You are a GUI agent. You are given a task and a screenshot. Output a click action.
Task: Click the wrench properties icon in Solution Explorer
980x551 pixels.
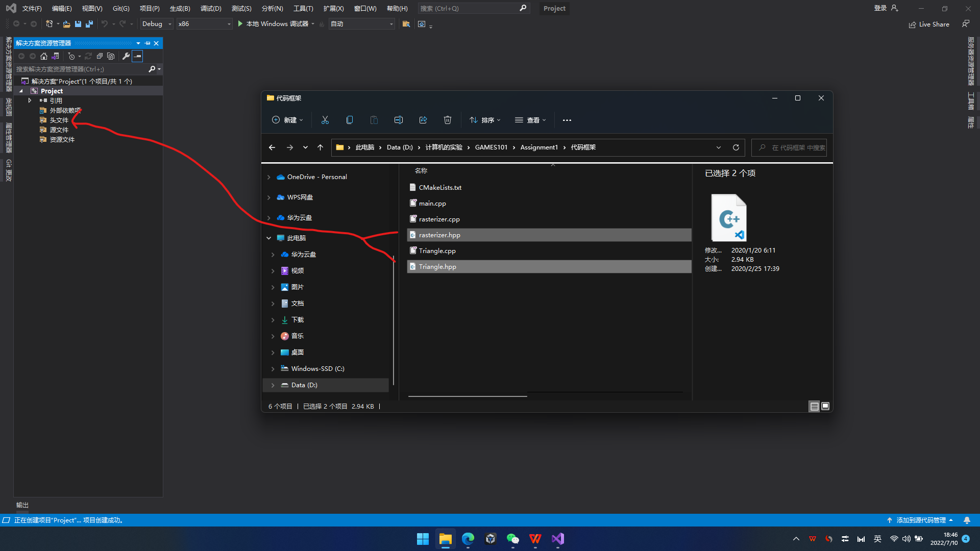click(126, 56)
